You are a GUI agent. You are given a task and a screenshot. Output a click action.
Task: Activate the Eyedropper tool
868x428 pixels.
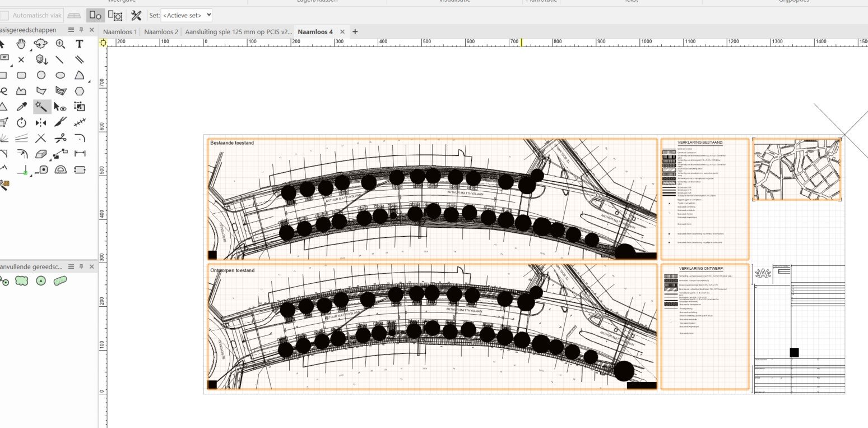(x=22, y=106)
